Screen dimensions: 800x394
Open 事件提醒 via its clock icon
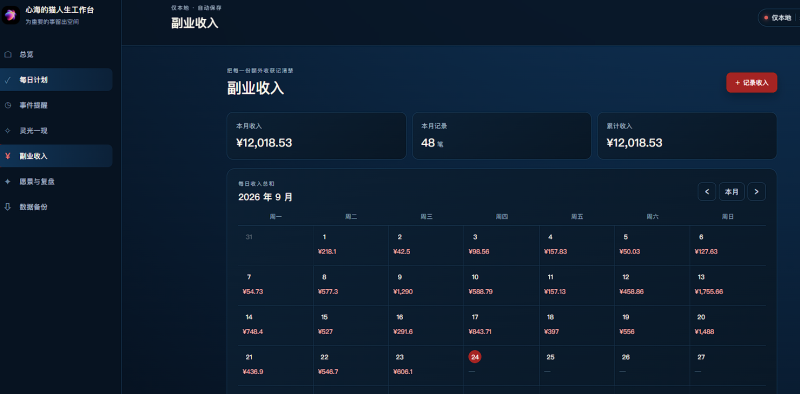7,105
